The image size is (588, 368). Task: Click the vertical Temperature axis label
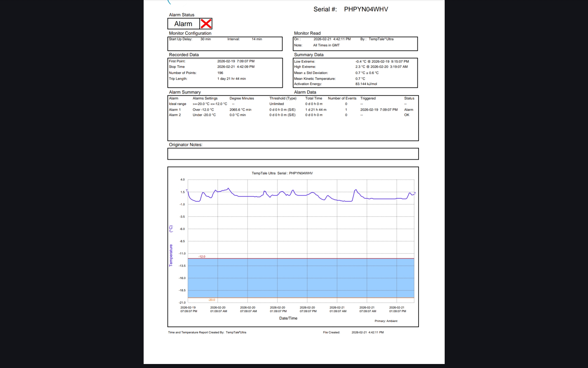pyautogui.click(x=171, y=255)
